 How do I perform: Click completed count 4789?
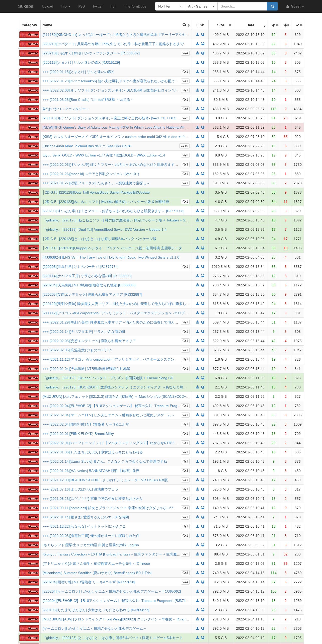[298, 573]
